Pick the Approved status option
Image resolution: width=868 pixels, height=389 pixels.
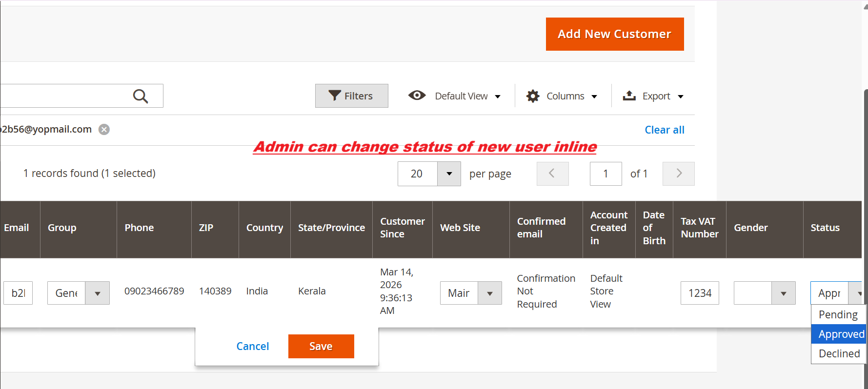click(x=841, y=334)
